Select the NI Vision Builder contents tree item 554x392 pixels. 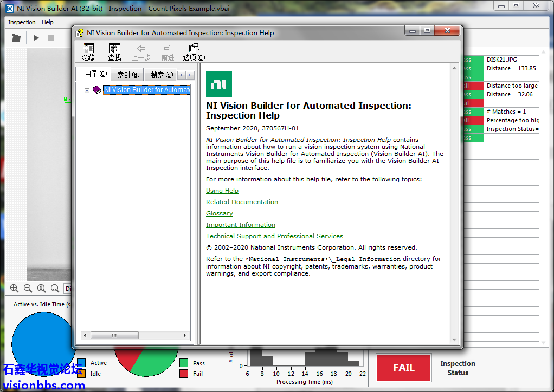point(146,90)
